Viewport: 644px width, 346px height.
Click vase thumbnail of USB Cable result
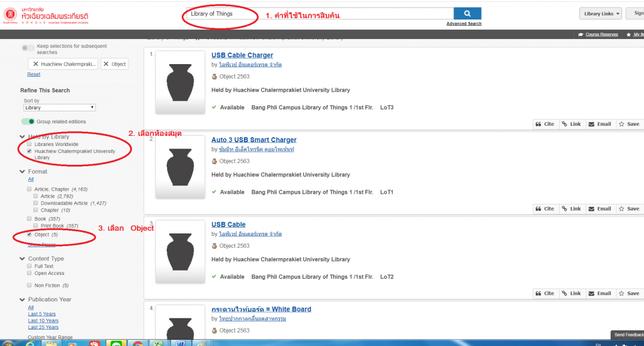tap(180, 252)
